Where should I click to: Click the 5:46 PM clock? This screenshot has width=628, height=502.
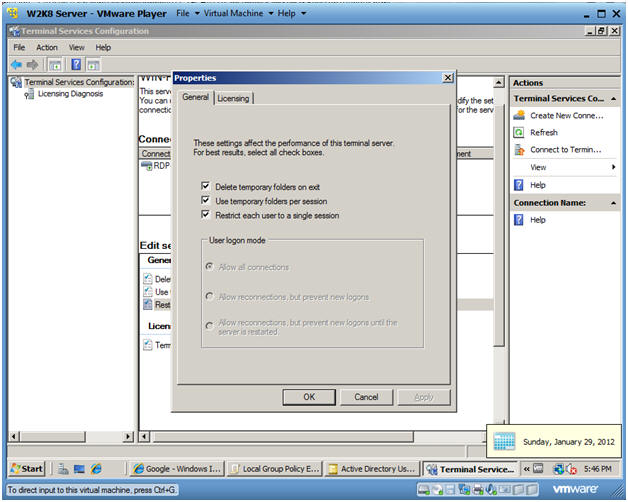pyautogui.click(x=598, y=468)
